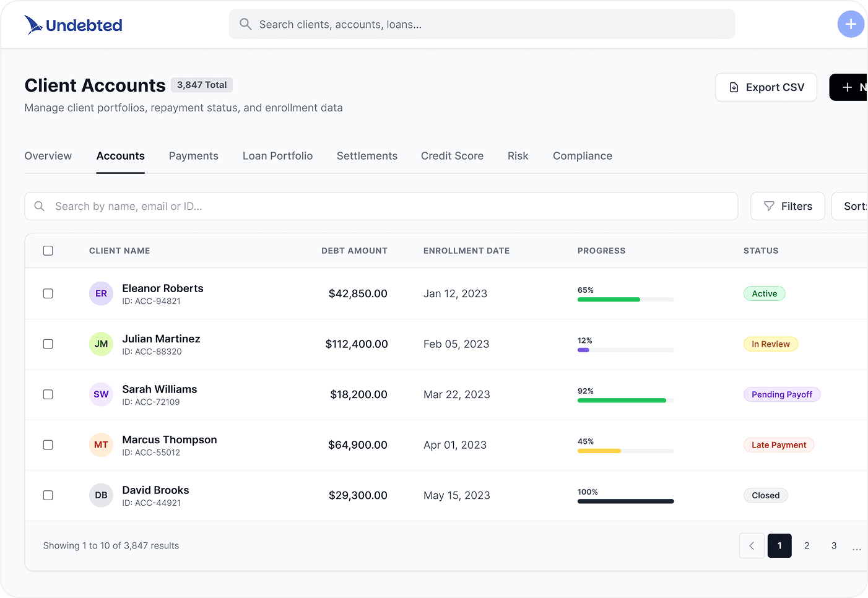This screenshot has width=868, height=598.
Task: Select Eleanor Roberts row checkbox
Action: pos(48,293)
